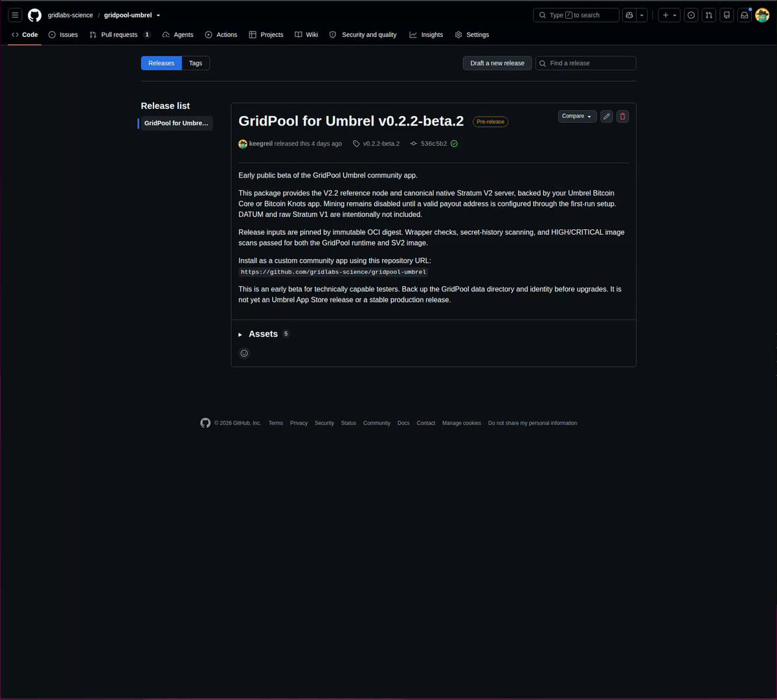Open the gridlabs-science organization link
The width and height of the screenshot is (777, 700).
pos(71,15)
